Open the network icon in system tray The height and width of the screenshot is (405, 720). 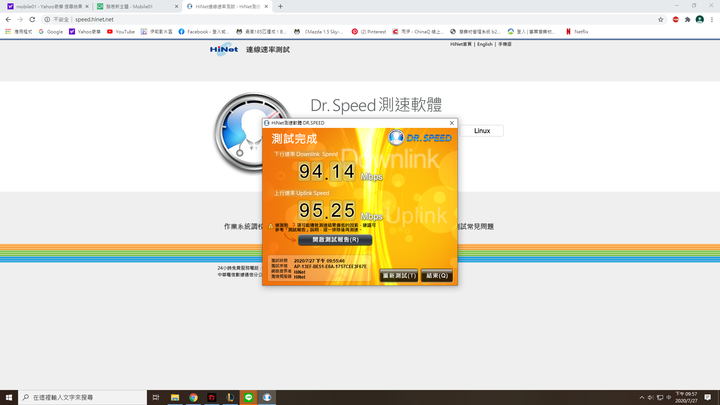pyautogui.click(x=660, y=398)
